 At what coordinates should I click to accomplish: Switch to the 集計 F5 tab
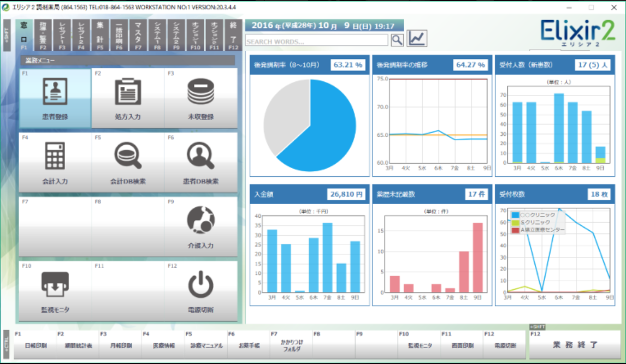(100, 35)
